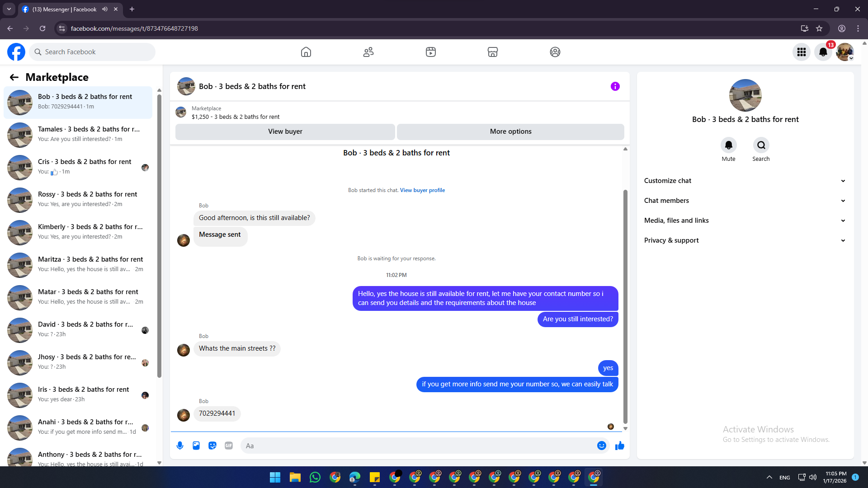The height and width of the screenshot is (488, 868).
Task: Search in conversation using Search icon
Action: [x=761, y=145]
